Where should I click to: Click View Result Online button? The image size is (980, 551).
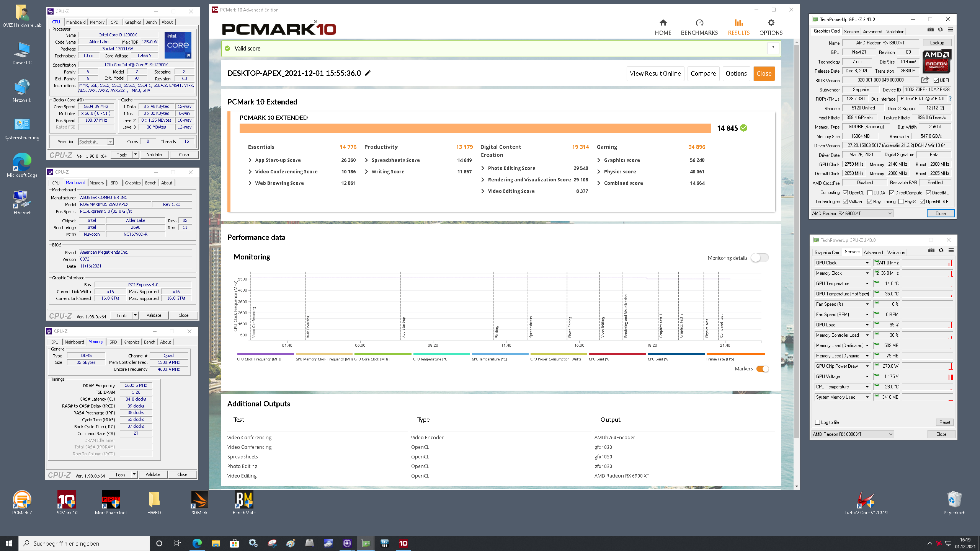tap(655, 73)
